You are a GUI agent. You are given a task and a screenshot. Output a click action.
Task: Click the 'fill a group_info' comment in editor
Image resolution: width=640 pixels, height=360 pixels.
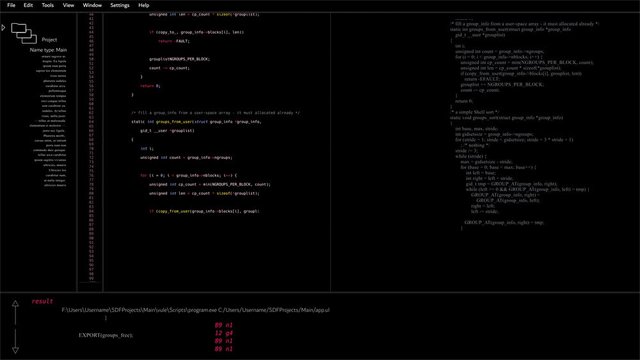click(216, 113)
